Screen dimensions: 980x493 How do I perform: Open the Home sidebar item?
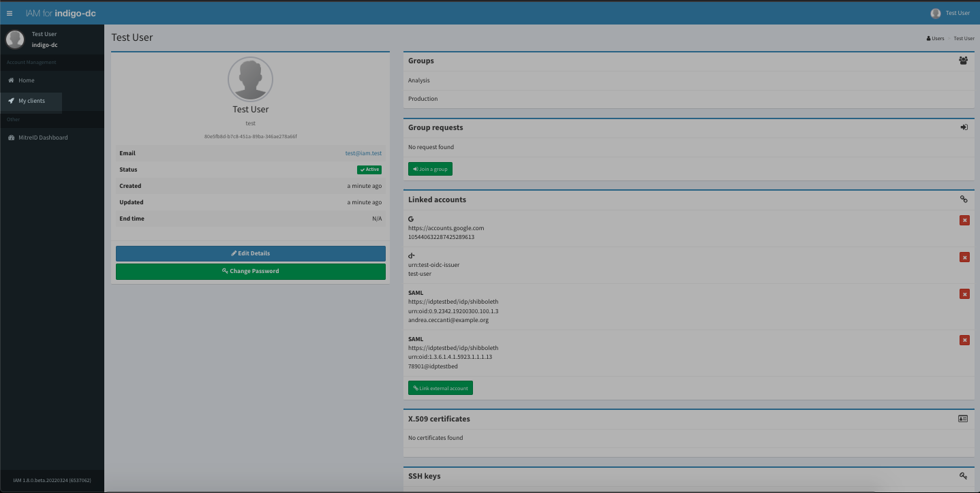(26, 80)
